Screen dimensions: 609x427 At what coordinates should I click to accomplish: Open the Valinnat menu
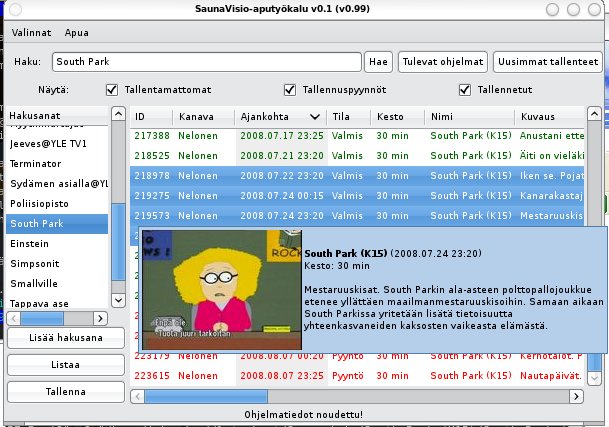(31, 33)
